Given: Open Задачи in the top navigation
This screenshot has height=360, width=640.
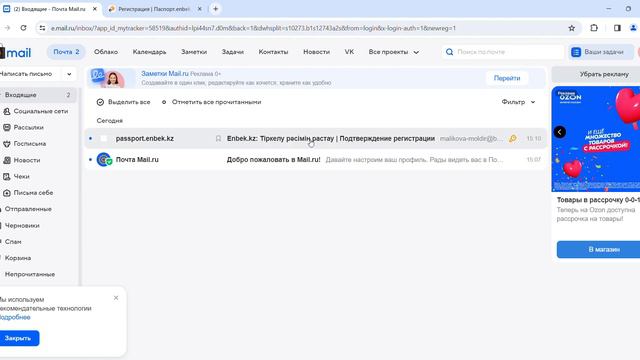Looking at the screenshot, I should pyautogui.click(x=233, y=52).
